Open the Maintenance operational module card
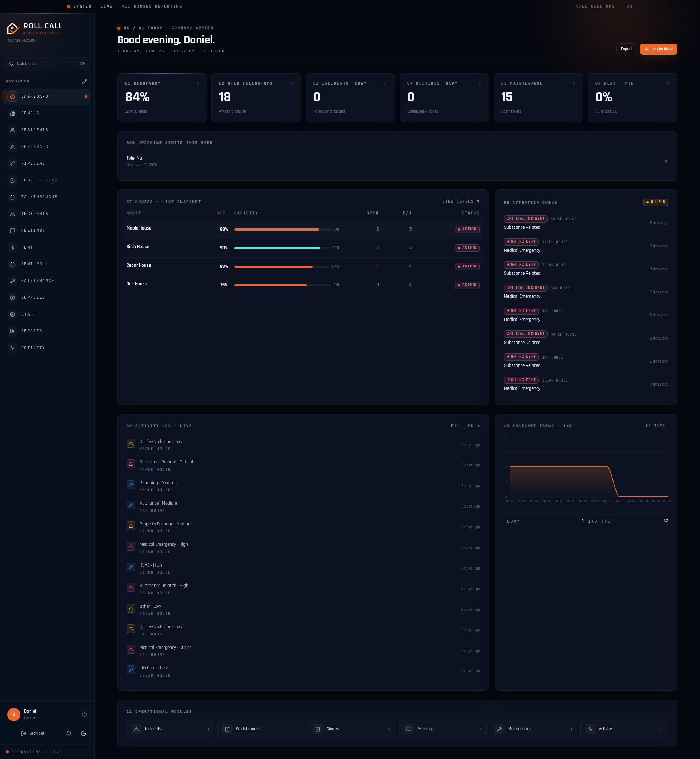Viewport: 700px width, 759px height. pos(533,729)
